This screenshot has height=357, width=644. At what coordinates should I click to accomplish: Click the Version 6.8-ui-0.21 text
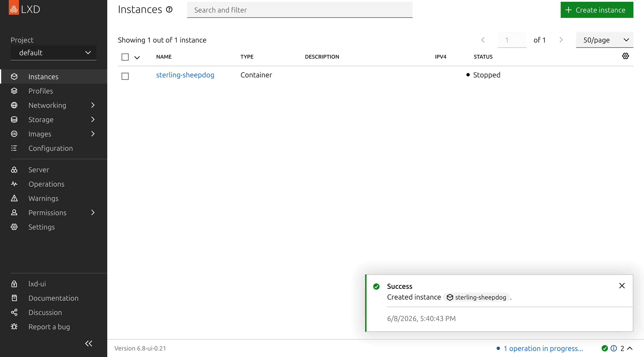coord(140,348)
